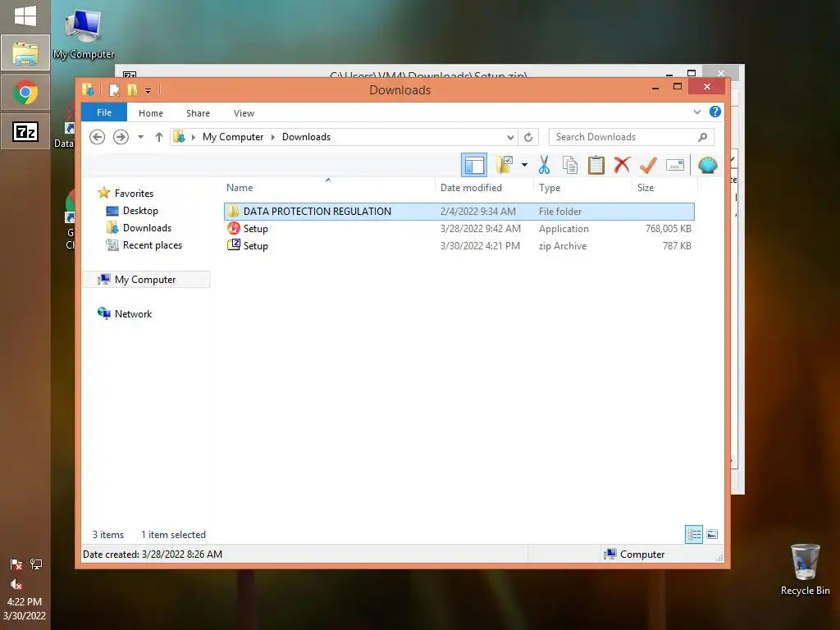Click the Copy toolbar icon
This screenshot has height=630, width=840.
coord(570,165)
